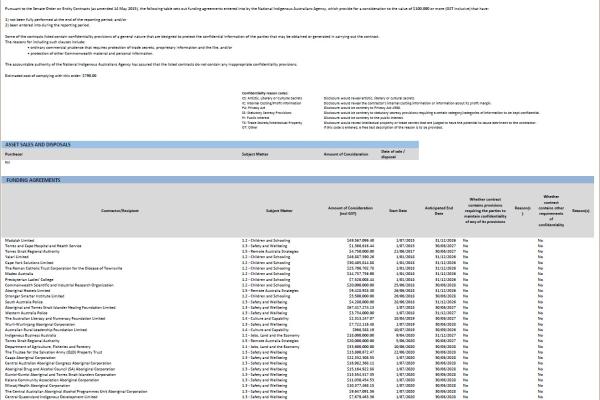The width and height of the screenshot is (600, 400).
Task: Select Central Queensland Indigenous Development Limited cell
Action: (51, 397)
